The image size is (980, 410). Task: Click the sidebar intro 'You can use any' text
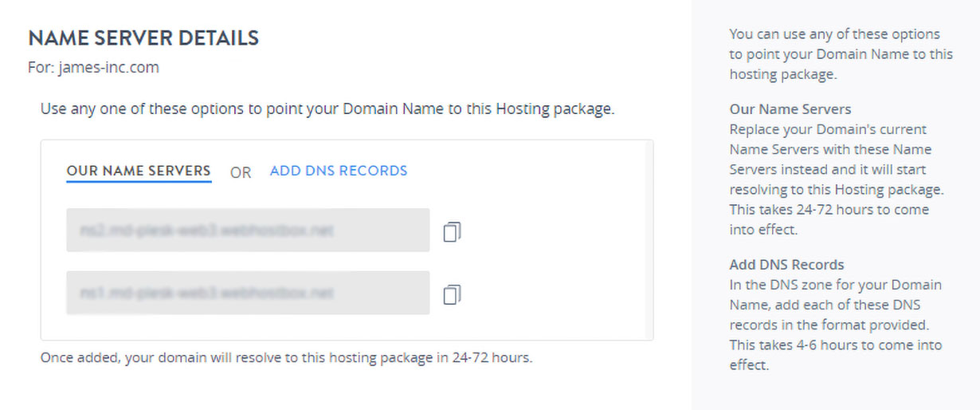(835, 34)
